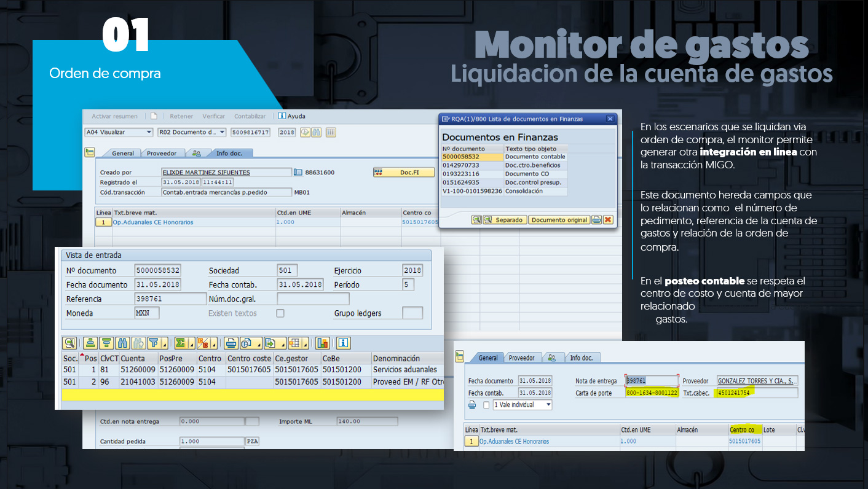Click the blue printer icon beside 1 Vale individual

coord(472,405)
